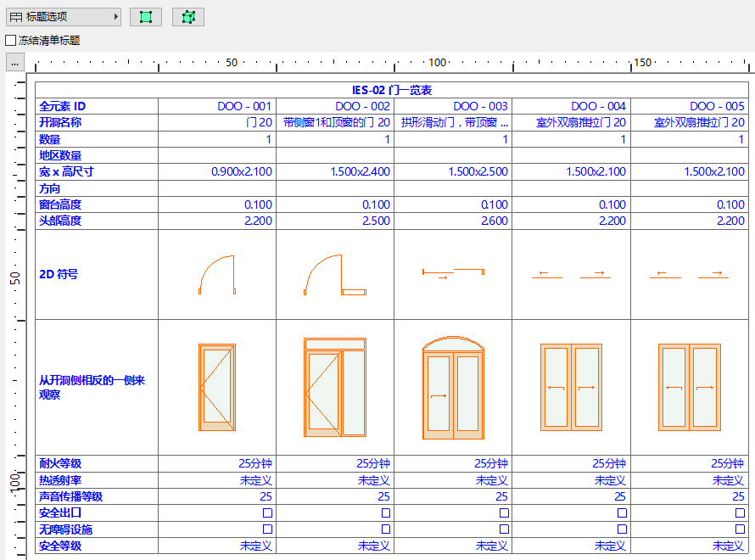Viewport: 755px width, 560px height.
Task: Enable 安全出口 for door DOO-001
Action: (268, 512)
